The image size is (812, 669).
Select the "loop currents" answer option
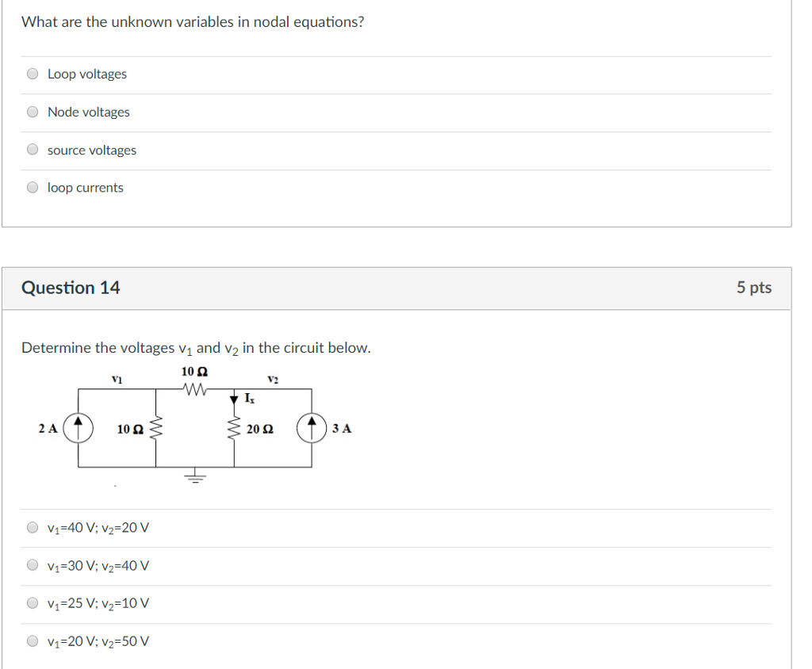coord(32,187)
